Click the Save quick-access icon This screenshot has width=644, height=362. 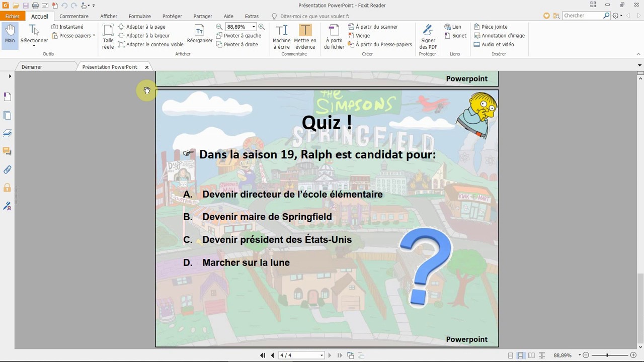point(26,5)
